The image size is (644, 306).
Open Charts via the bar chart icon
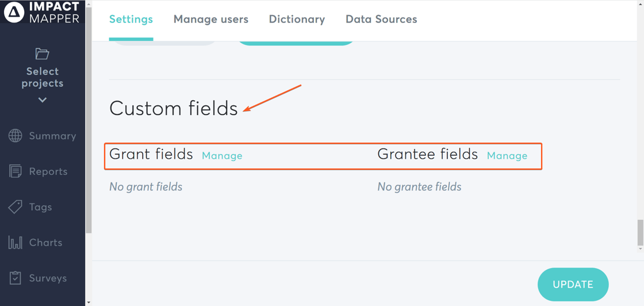(16, 243)
